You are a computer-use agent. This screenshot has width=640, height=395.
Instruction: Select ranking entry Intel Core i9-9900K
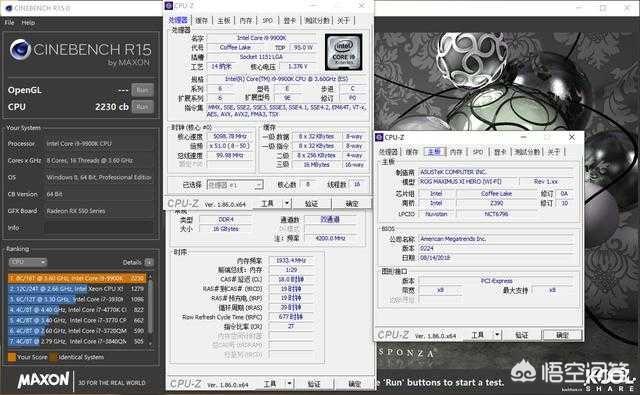coord(77,278)
